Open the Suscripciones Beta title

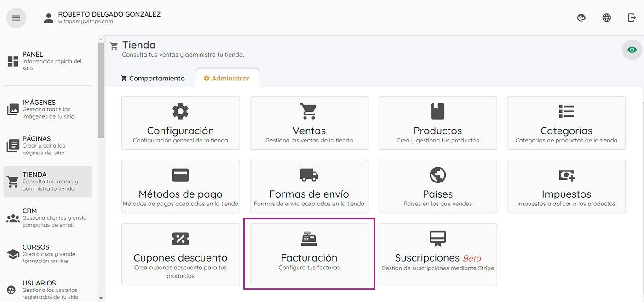point(438,258)
